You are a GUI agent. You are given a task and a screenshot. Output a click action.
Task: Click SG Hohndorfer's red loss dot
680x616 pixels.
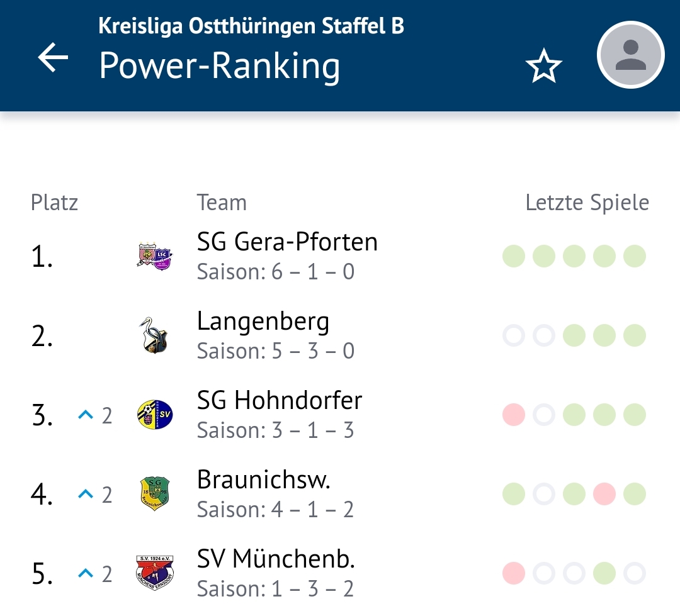[514, 415]
